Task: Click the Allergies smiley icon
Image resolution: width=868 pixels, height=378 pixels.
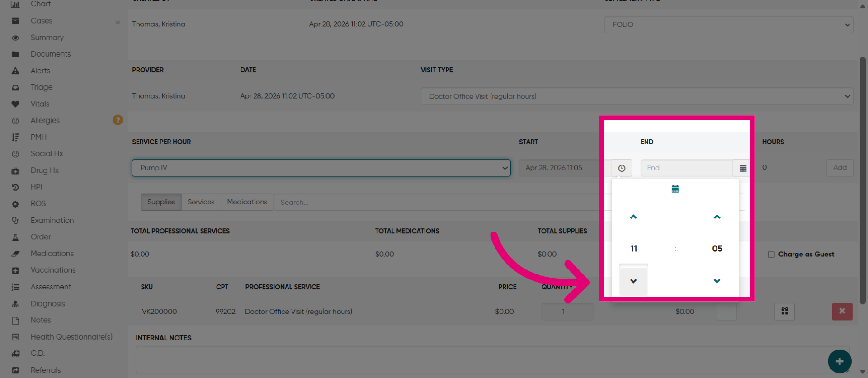Action: pyautogui.click(x=15, y=121)
